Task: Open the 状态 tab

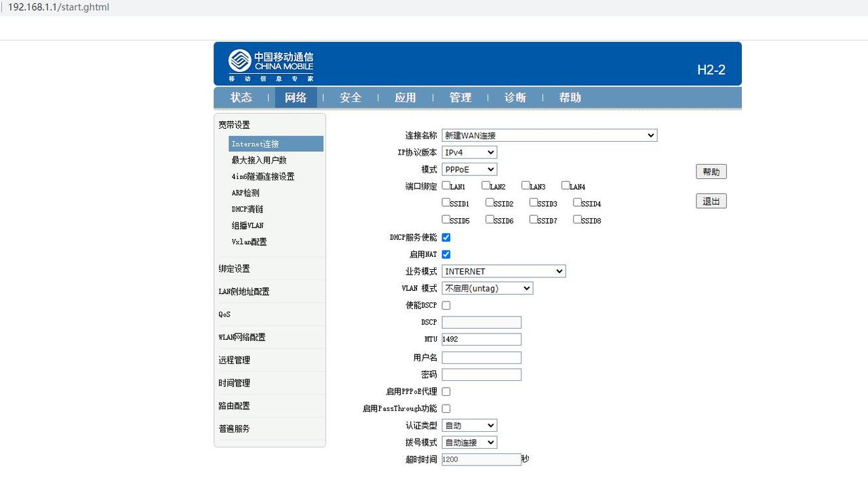Action: click(x=241, y=98)
